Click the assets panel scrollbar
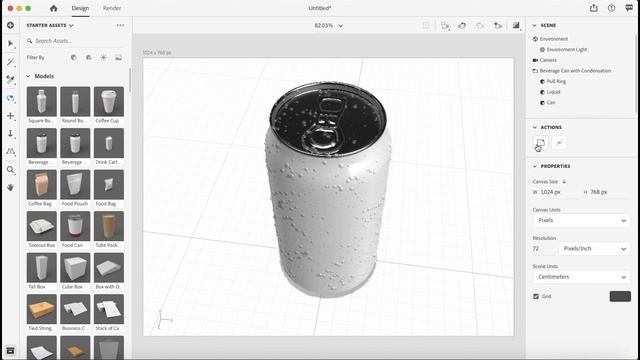 click(130, 80)
